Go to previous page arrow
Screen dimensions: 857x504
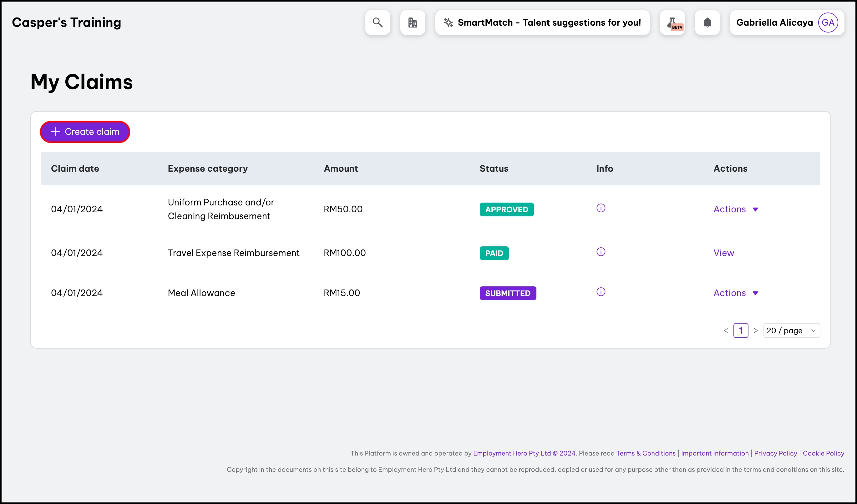pos(726,330)
